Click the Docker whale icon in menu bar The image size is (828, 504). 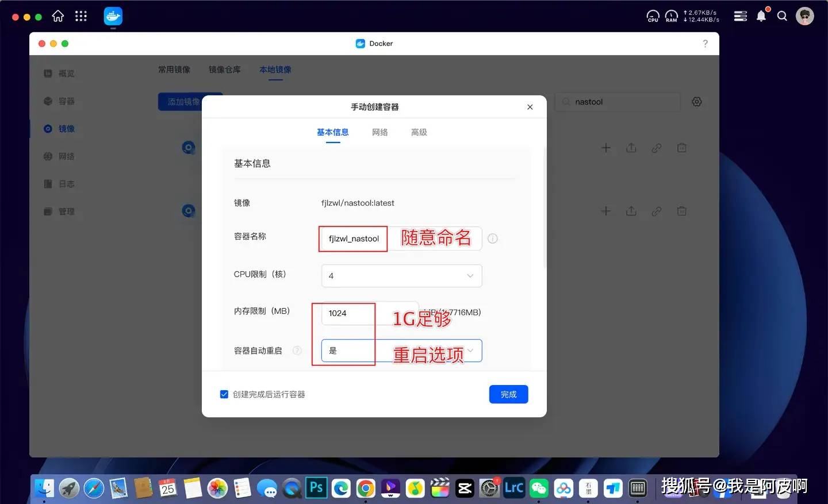(x=113, y=16)
